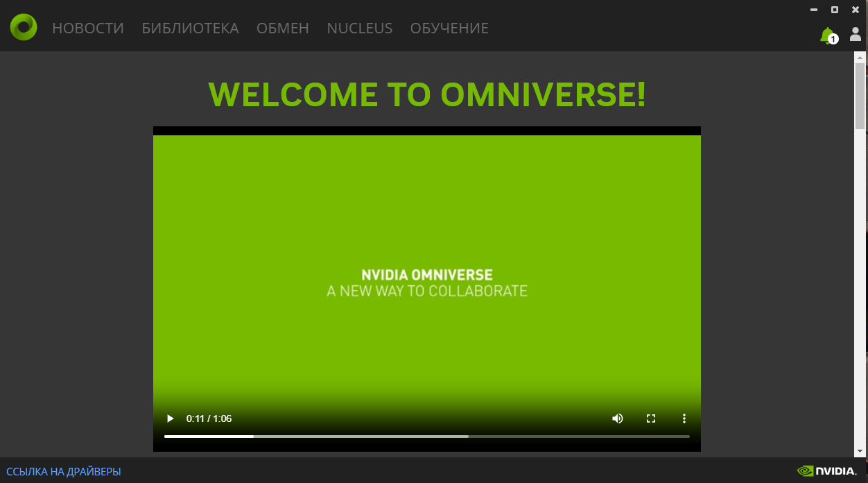Follow the ССЫЛКА НА ДРАЙВЕРЫ link

coord(64,472)
